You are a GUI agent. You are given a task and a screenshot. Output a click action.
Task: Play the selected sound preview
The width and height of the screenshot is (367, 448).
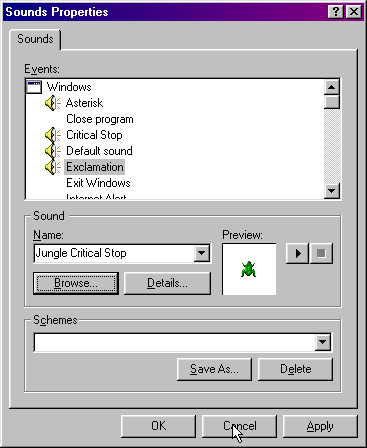click(297, 254)
